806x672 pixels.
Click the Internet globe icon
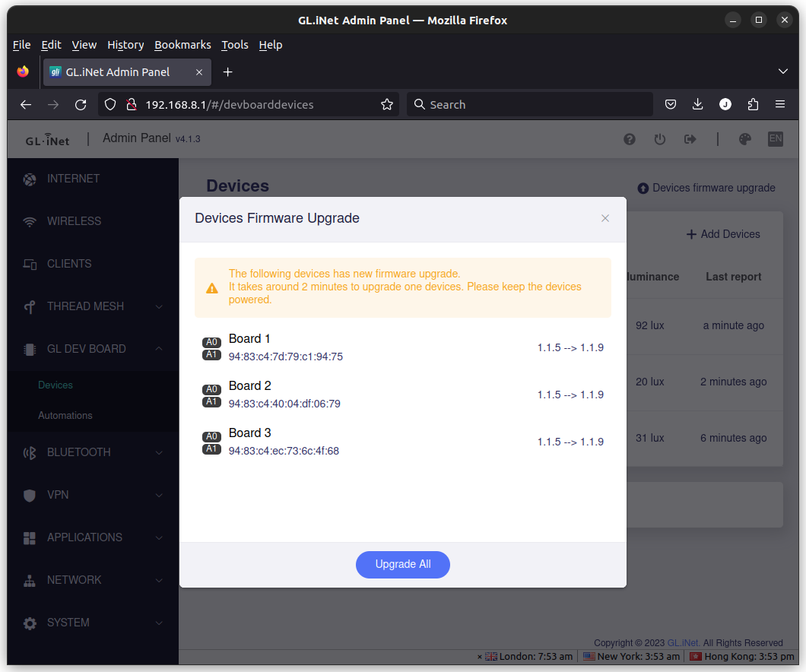pos(30,179)
